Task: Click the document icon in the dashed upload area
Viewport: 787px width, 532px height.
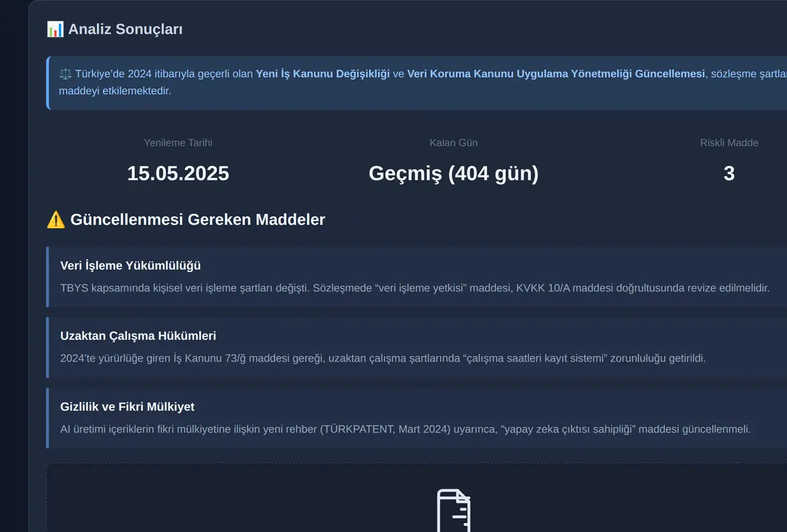Action: pos(454,510)
